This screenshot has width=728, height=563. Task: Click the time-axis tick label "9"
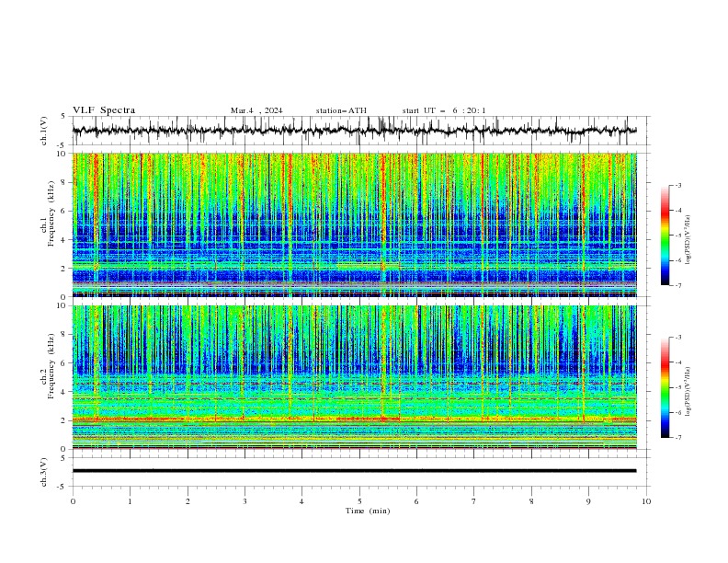tap(588, 501)
